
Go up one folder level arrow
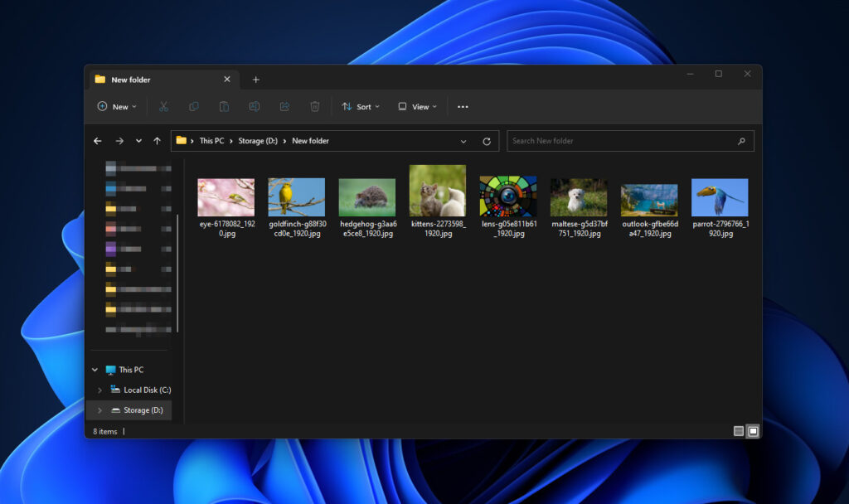point(157,141)
